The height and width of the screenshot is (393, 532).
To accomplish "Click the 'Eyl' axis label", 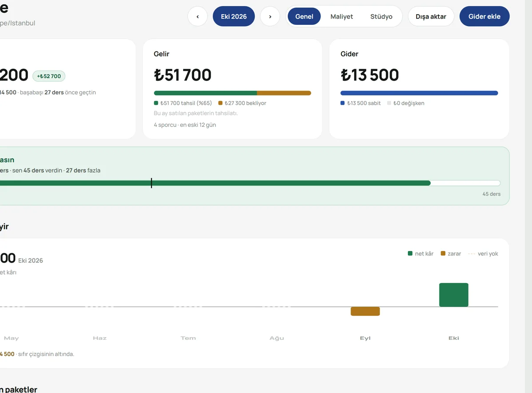I will (365, 338).
